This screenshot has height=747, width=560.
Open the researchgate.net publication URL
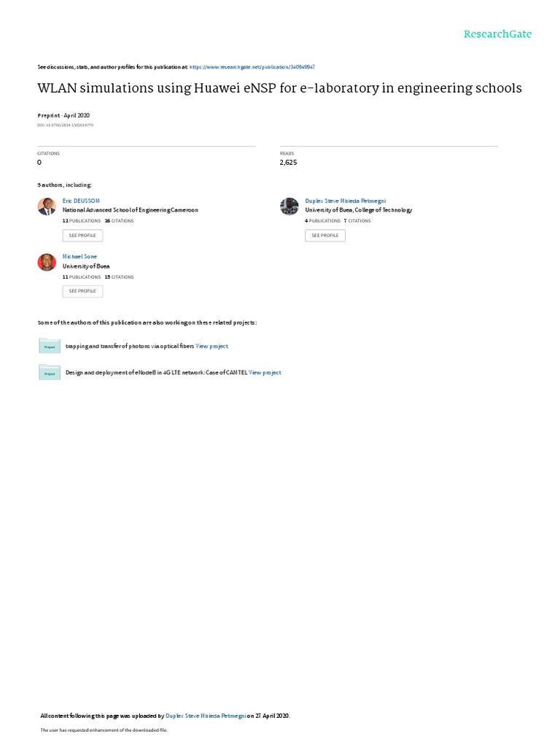click(252, 67)
